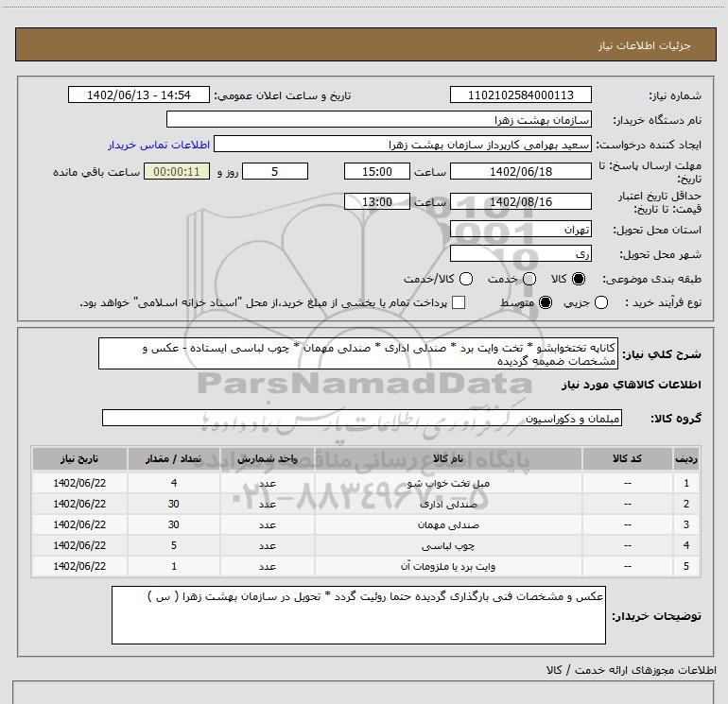Click the تعداد / مقدار column header

coord(174,459)
